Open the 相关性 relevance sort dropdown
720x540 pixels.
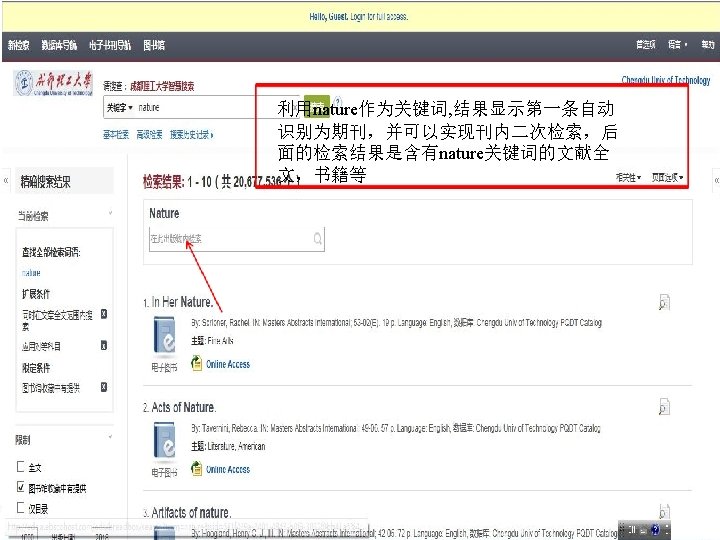628,177
